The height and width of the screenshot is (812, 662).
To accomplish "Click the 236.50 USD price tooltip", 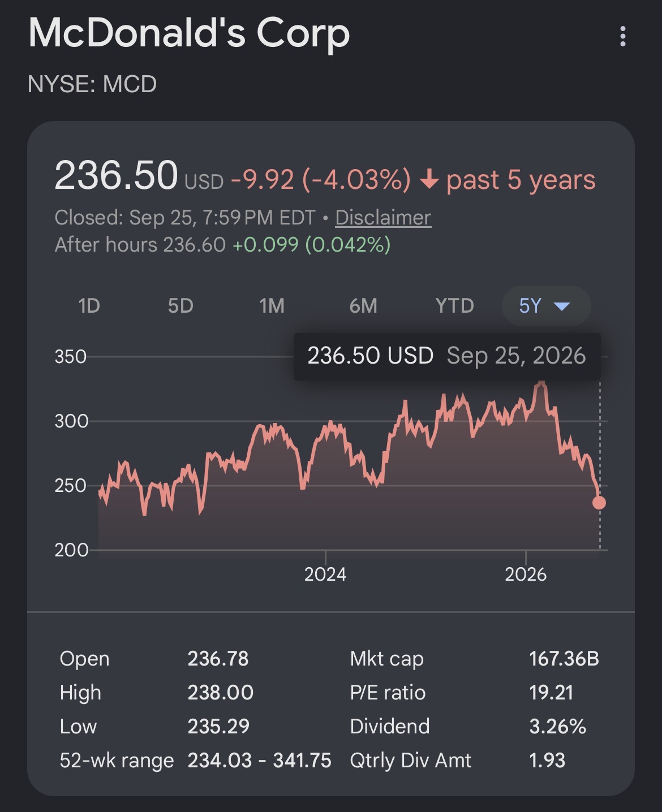I will [x=447, y=356].
